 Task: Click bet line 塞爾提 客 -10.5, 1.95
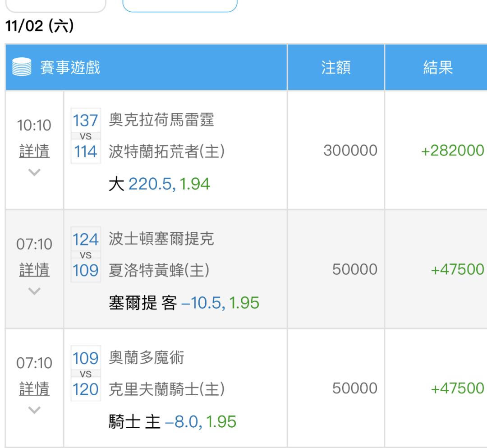(184, 303)
